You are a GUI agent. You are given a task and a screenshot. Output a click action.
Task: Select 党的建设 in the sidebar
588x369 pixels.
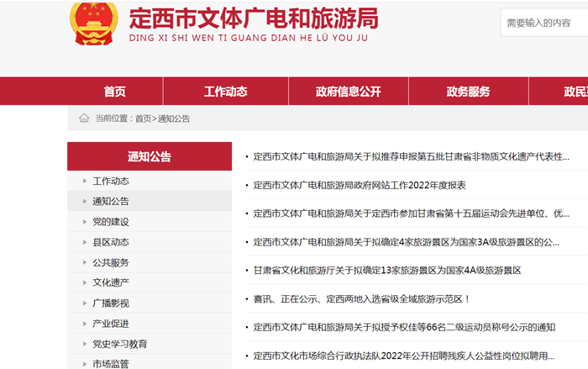point(111,222)
